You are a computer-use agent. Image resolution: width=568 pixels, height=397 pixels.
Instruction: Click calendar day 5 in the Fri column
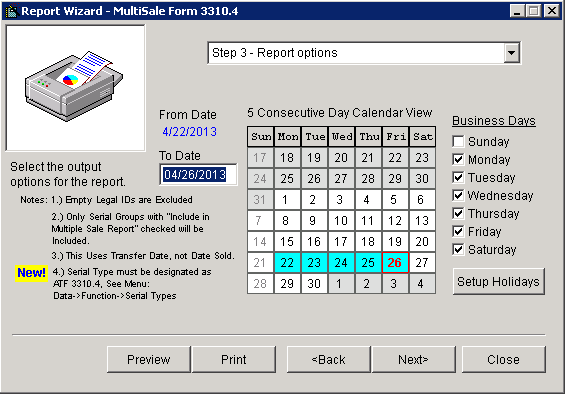[395, 200]
